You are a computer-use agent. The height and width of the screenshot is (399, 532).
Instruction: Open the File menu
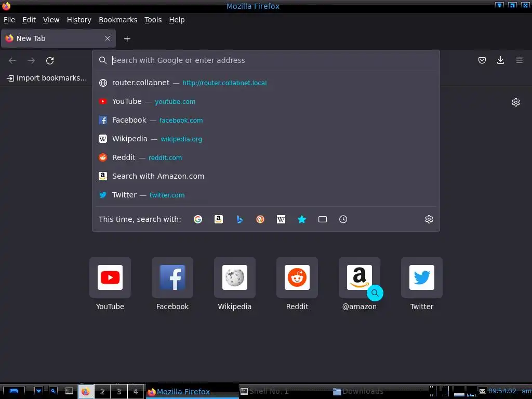pyautogui.click(x=9, y=20)
